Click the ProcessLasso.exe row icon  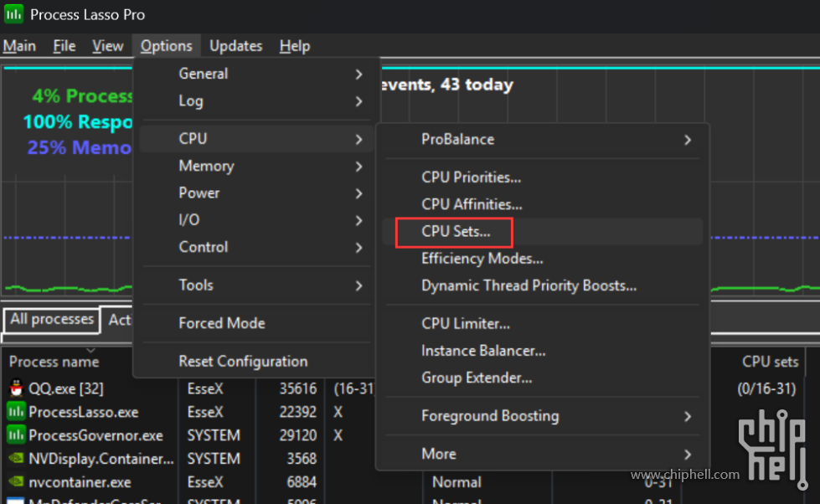tap(16, 411)
